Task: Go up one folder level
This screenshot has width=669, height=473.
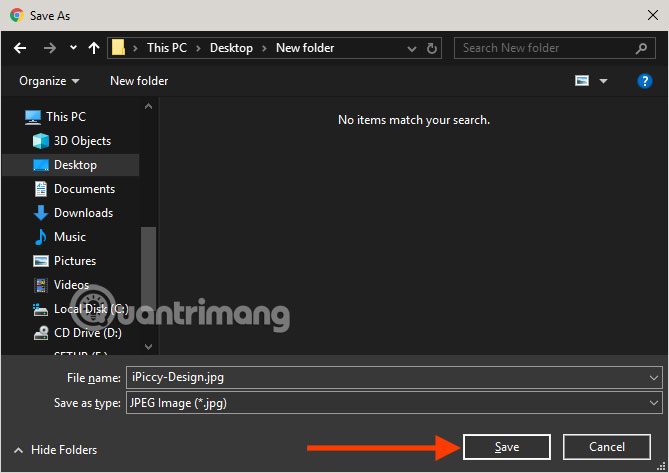Action: (94, 48)
